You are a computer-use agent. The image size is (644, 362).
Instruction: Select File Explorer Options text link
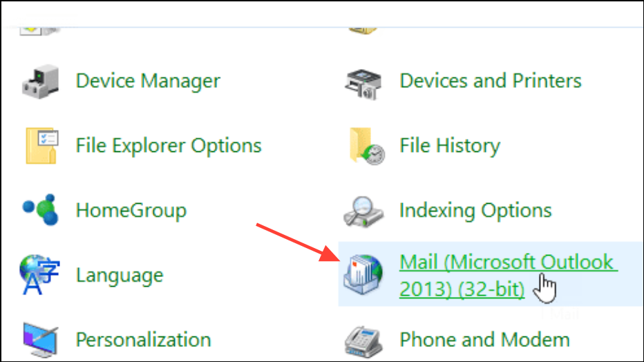click(169, 146)
